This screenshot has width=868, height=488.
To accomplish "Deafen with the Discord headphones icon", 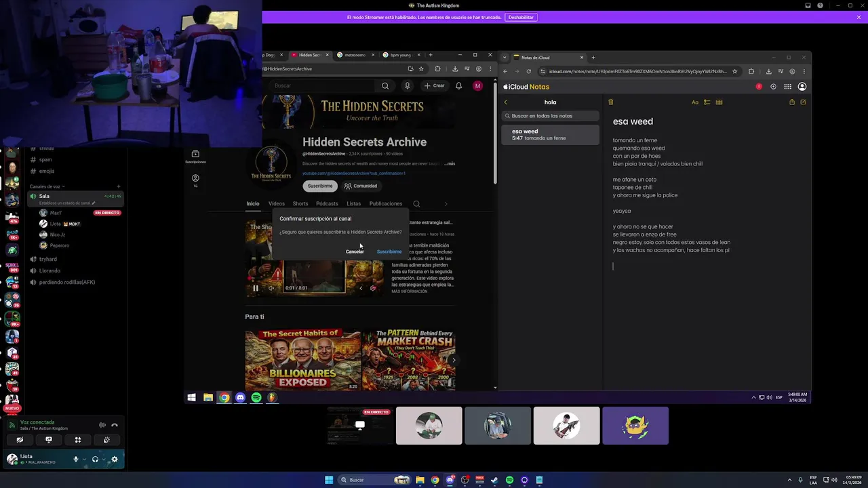I will pos(95,460).
